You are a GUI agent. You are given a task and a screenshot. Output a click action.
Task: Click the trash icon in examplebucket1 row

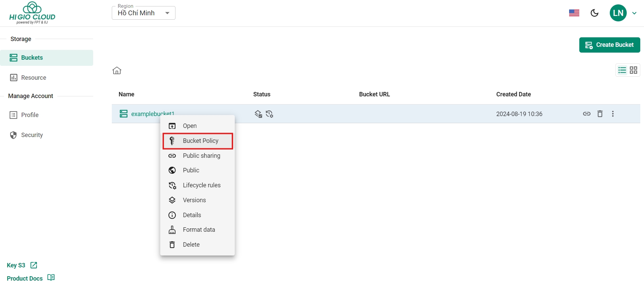[x=600, y=114]
